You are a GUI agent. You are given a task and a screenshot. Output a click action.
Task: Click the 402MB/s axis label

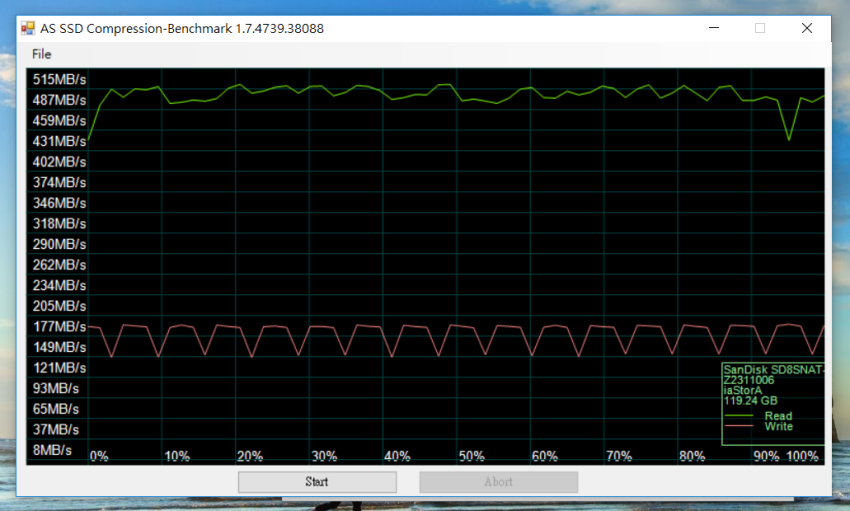[59, 162]
